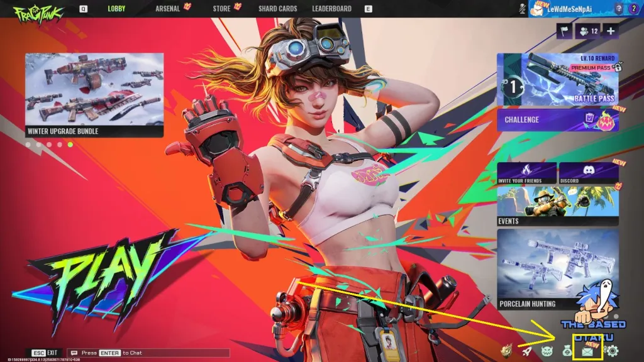Viewport: 644px width, 362px height.
Task: Open the Challenge banner
Action: point(558,120)
